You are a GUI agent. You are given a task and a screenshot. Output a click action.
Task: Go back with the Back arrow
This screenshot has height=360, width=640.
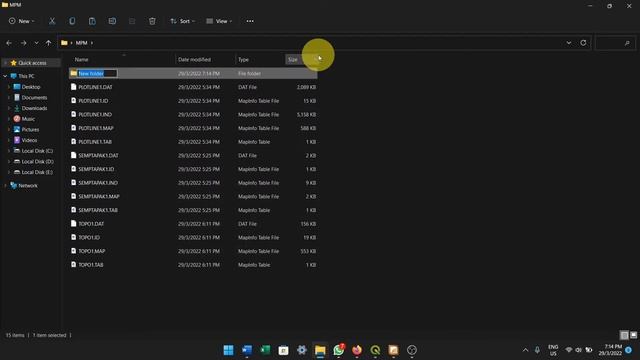pyautogui.click(x=9, y=43)
